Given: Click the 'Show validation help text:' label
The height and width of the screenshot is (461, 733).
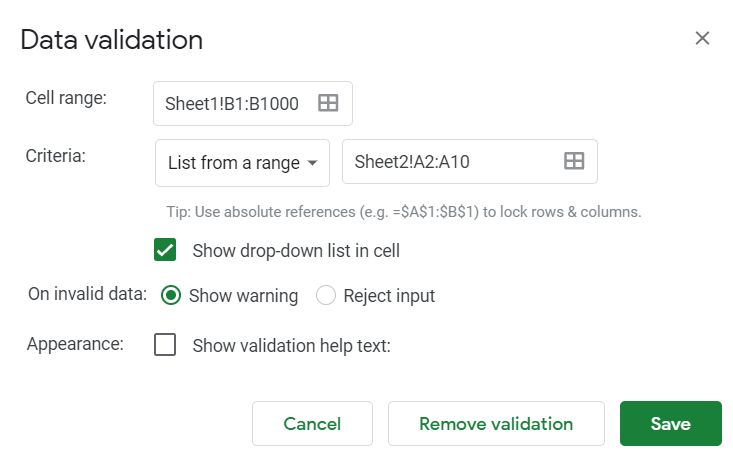Looking at the screenshot, I should 291,346.
